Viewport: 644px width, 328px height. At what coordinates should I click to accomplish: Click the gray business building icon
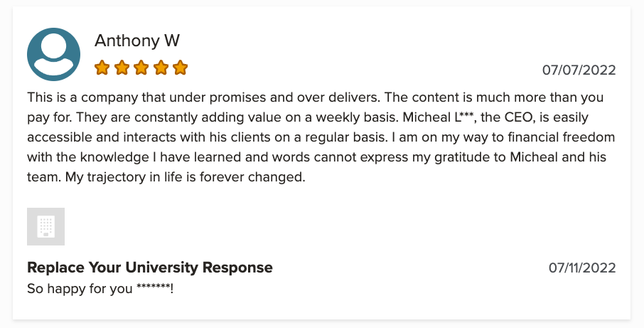[x=45, y=226]
